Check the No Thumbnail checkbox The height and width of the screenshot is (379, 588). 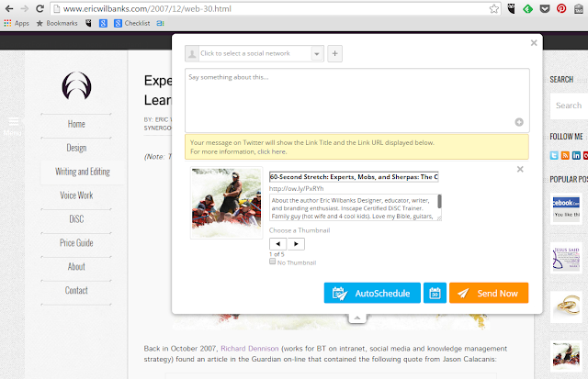point(272,262)
